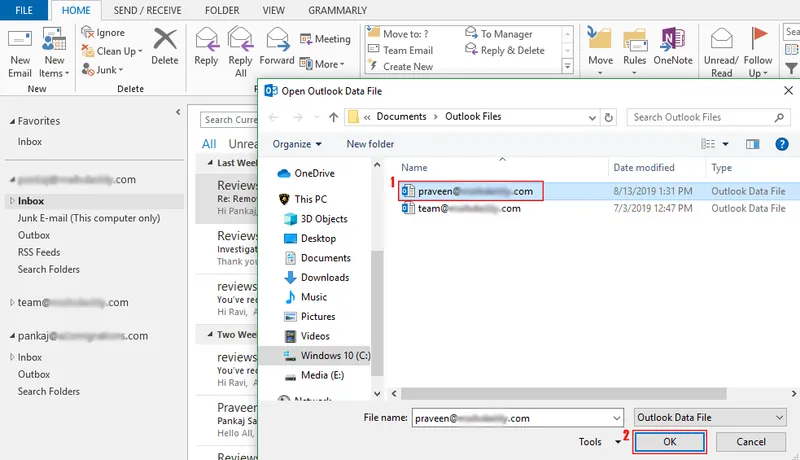
Task: Switch to the HOME tab
Action: pyautogui.click(x=76, y=10)
